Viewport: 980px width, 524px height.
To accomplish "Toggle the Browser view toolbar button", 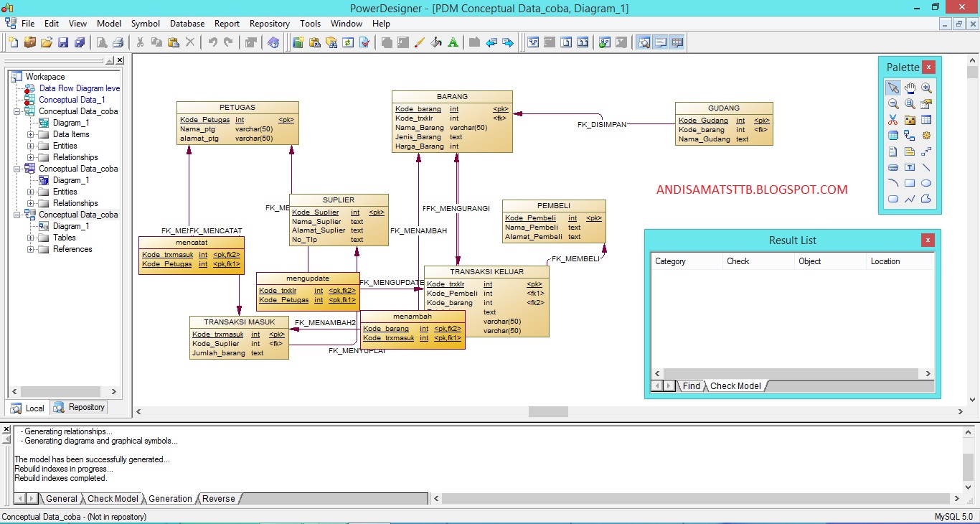I will click(x=644, y=42).
